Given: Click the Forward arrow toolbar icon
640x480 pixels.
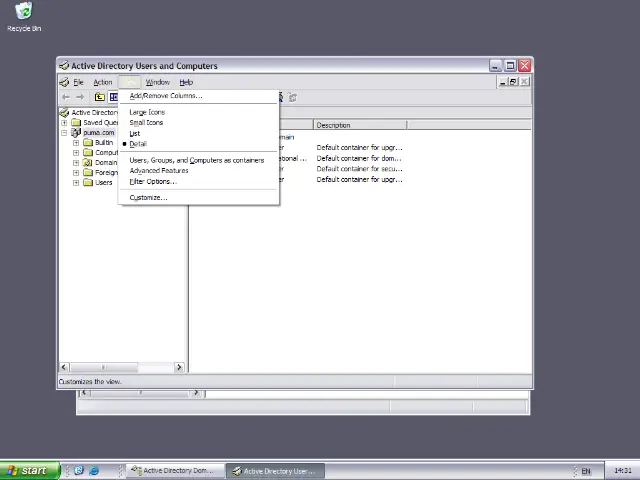Looking at the screenshot, I should [x=80, y=97].
